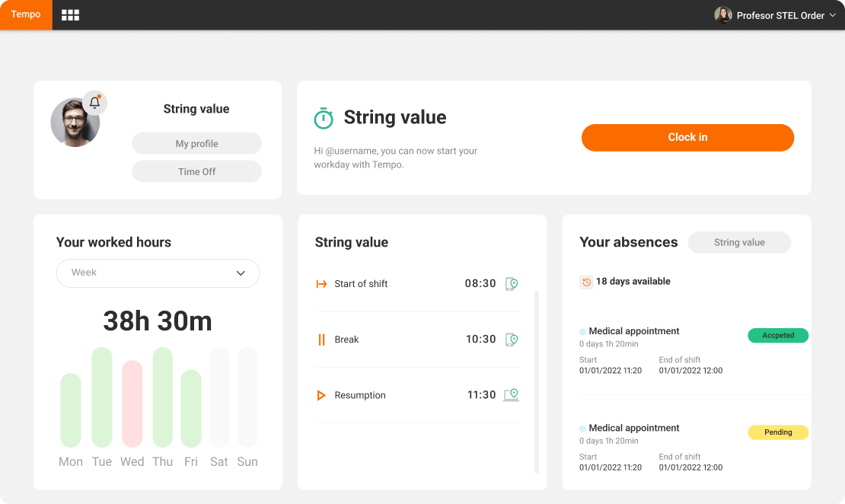Click the chevron in the Week selector
The height and width of the screenshot is (504, 845).
(241, 273)
